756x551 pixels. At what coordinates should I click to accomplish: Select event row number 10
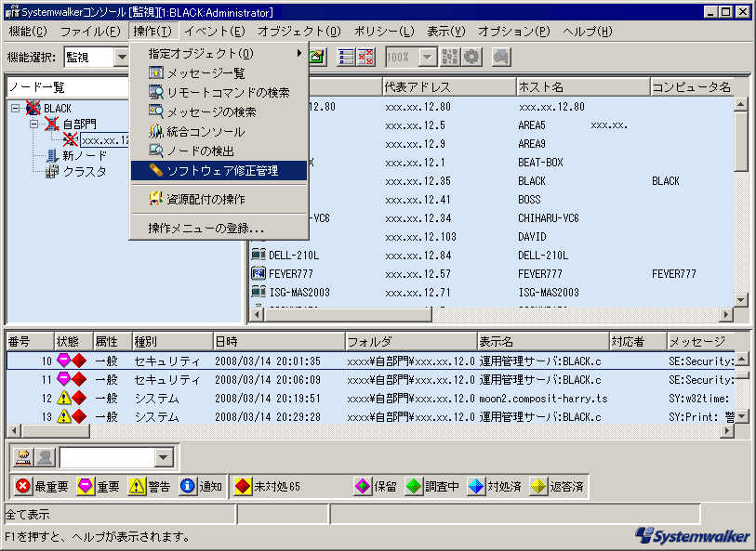(x=370, y=361)
